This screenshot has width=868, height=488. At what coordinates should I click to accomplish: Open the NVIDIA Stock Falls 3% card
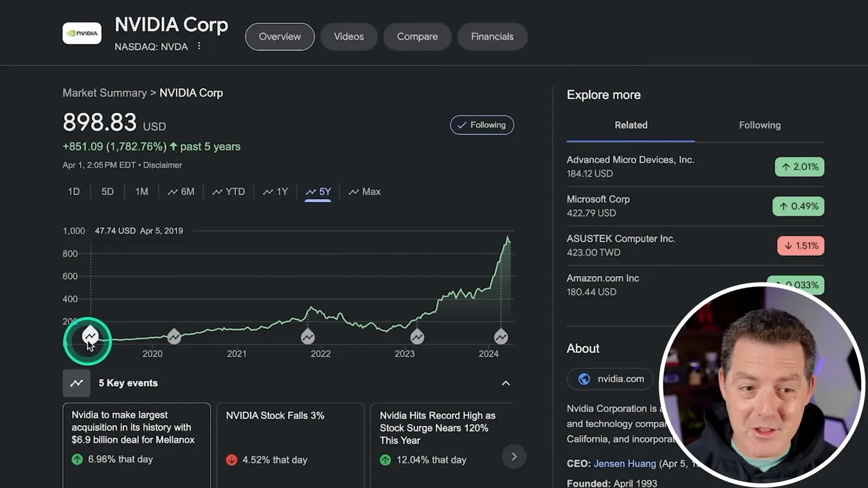point(290,445)
